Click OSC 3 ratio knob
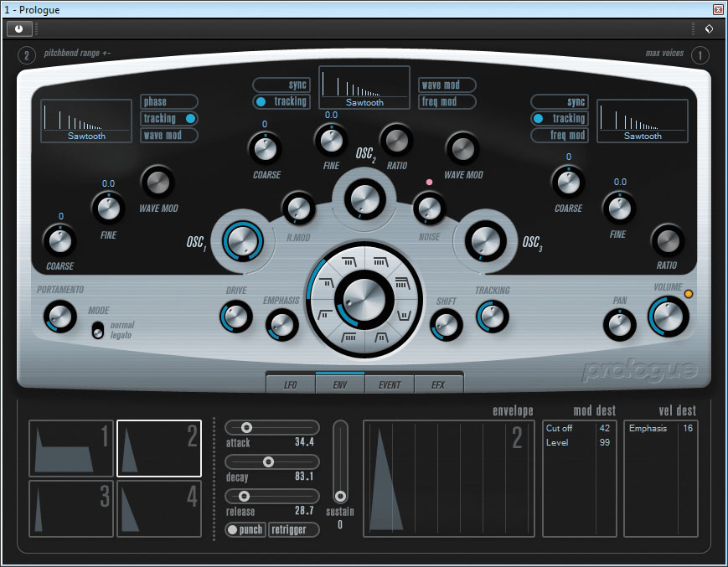Screen dimensions: 728x567 668,241
